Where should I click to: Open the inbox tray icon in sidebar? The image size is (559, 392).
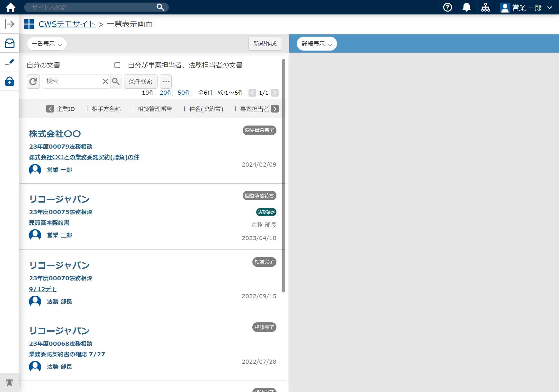(10, 43)
